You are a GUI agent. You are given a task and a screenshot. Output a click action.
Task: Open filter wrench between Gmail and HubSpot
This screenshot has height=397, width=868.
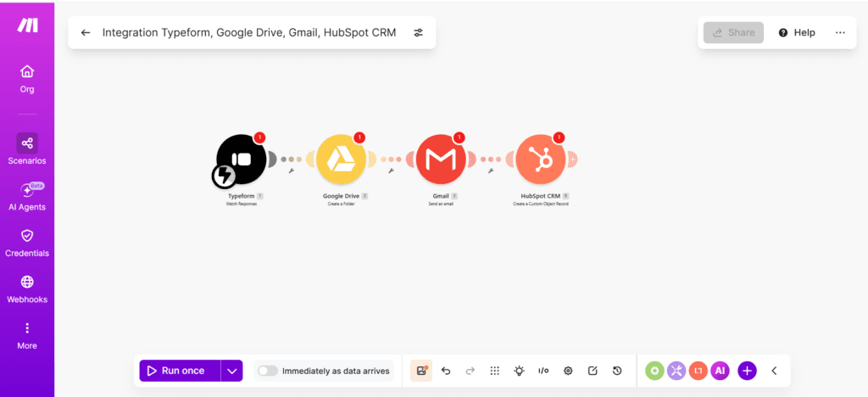491,171
